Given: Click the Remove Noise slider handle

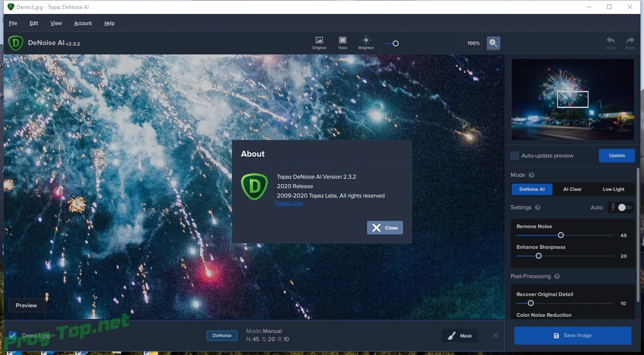Looking at the screenshot, I should (x=561, y=235).
